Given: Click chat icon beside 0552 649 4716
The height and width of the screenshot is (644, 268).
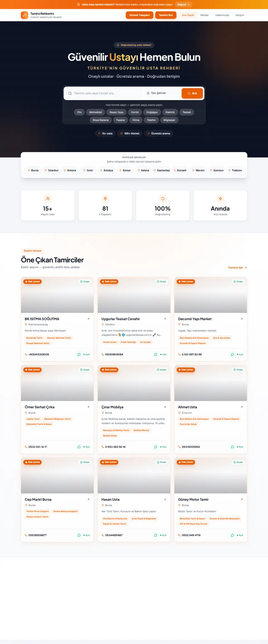Looking at the screenshot, I should [232, 535].
